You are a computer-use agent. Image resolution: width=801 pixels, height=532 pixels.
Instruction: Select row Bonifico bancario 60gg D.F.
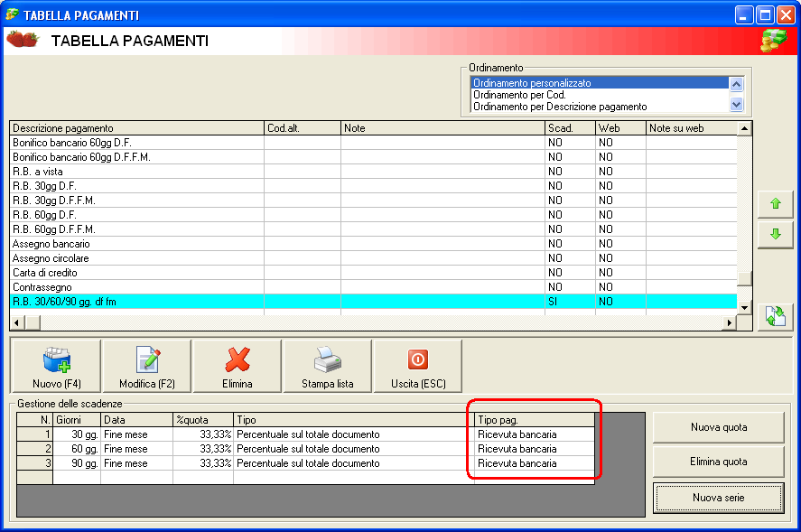tap(373, 143)
